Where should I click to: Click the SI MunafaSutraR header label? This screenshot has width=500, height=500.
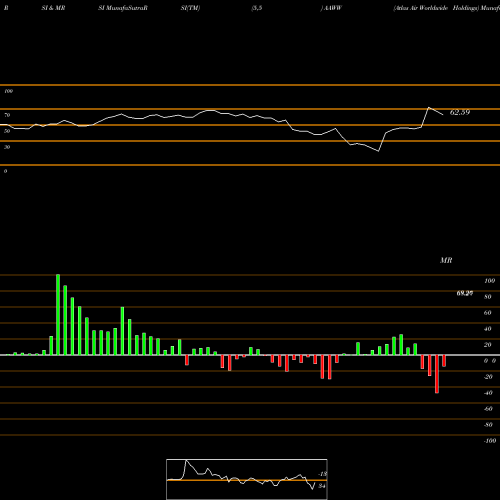pyautogui.click(x=123, y=8)
